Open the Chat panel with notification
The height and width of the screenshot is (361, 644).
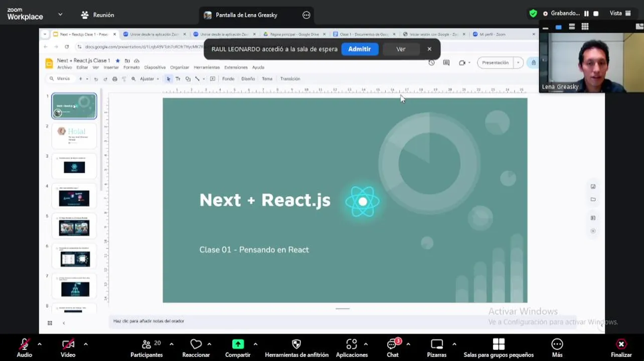[393, 347]
